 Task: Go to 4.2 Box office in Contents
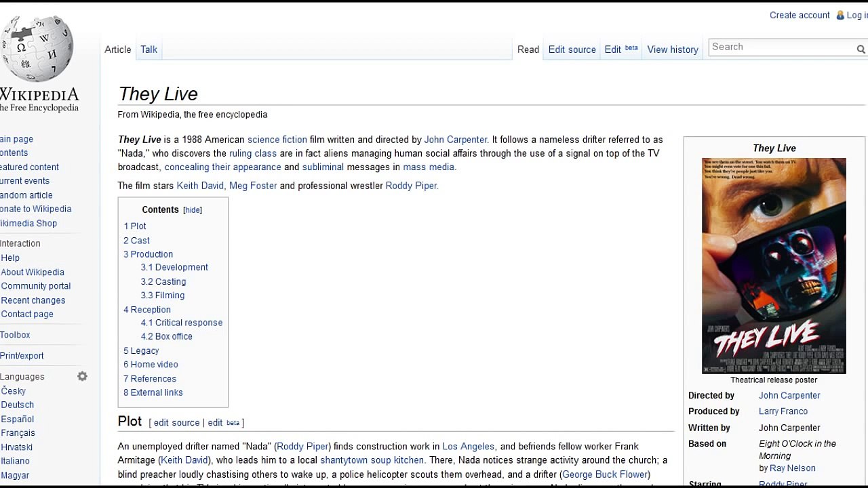(x=167, y=336)
